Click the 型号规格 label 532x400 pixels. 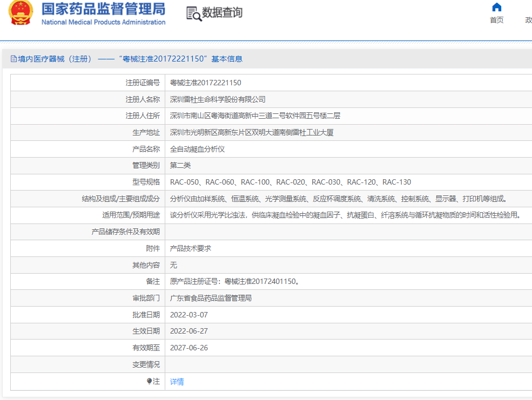pos(146,182)
